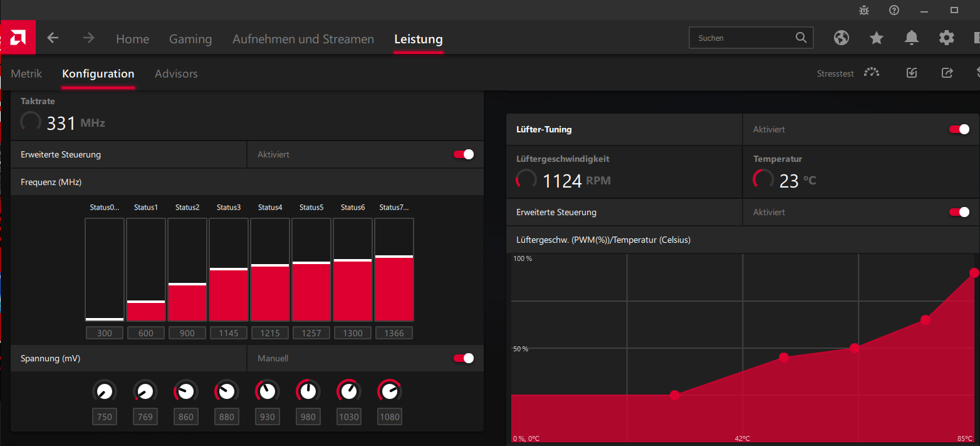
Task: Click the 1030 mV voltage field
Action: (349, 417)
